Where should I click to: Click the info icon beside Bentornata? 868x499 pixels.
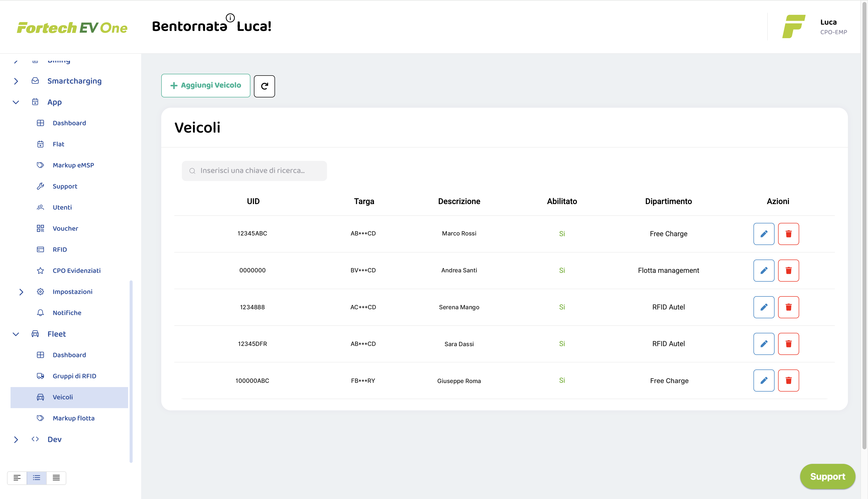pyautogui.click(x=230, y=18)
